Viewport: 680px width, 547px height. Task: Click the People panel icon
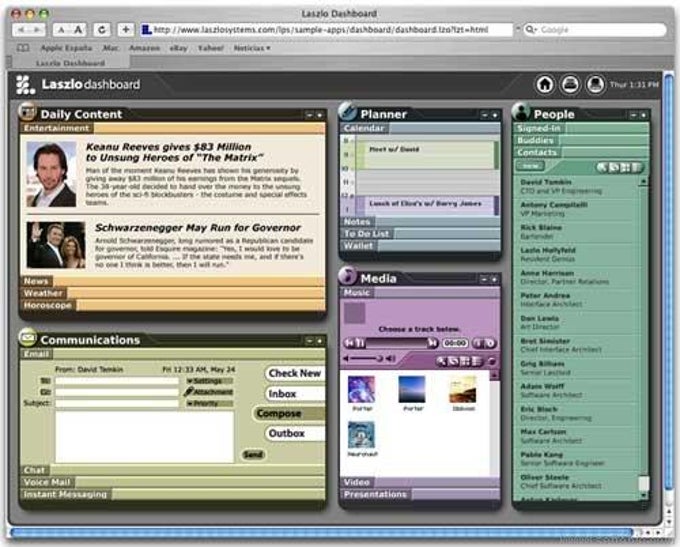tap(520, 111)
